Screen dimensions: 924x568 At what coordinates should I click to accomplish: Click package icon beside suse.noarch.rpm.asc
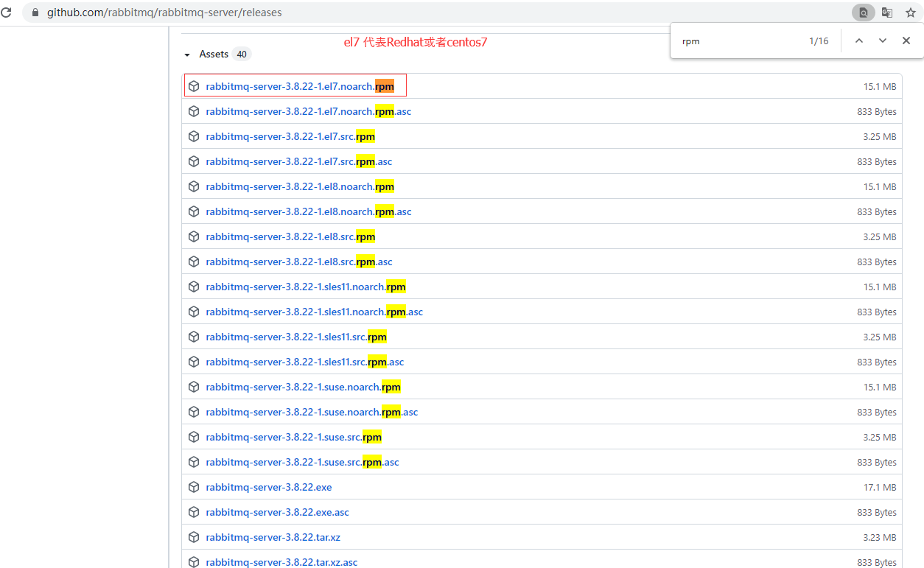click(x=194, y=412)
